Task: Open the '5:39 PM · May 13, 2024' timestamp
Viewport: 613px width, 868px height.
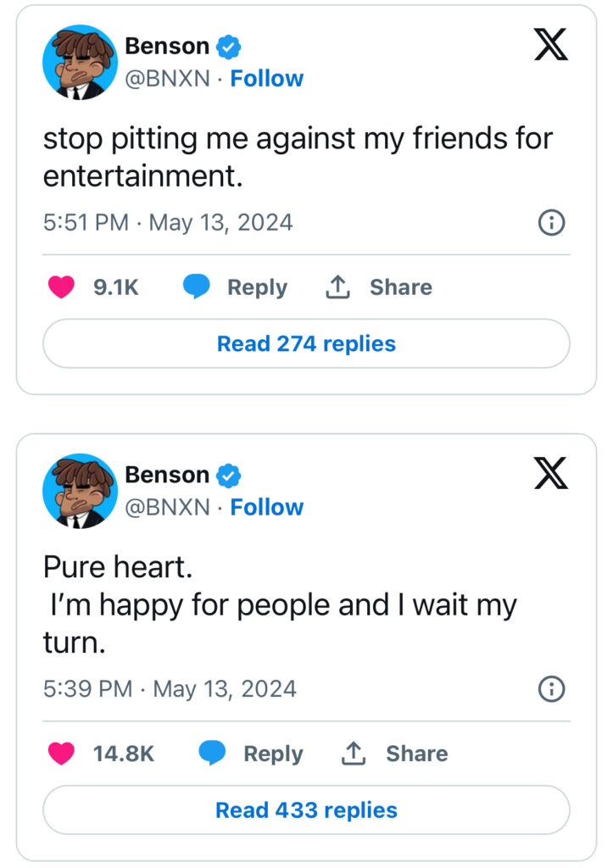Action: 170,688
